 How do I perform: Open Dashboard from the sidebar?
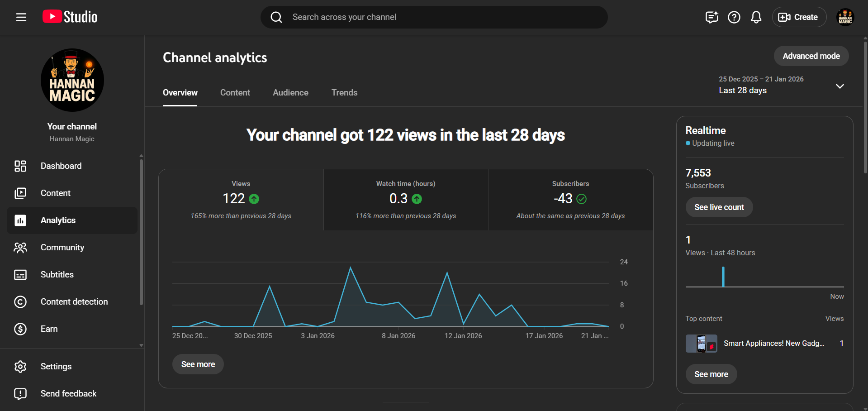pyautogui.click(x=61, y=166)
